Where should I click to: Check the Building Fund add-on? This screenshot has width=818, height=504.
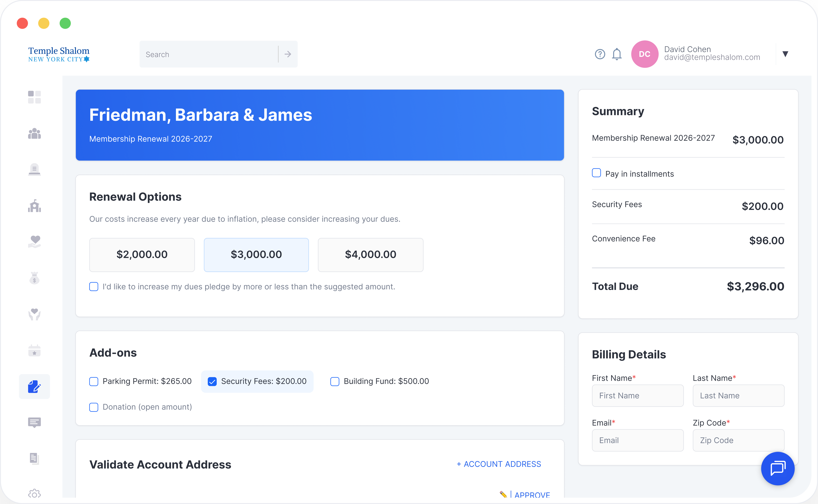point(335,381)
